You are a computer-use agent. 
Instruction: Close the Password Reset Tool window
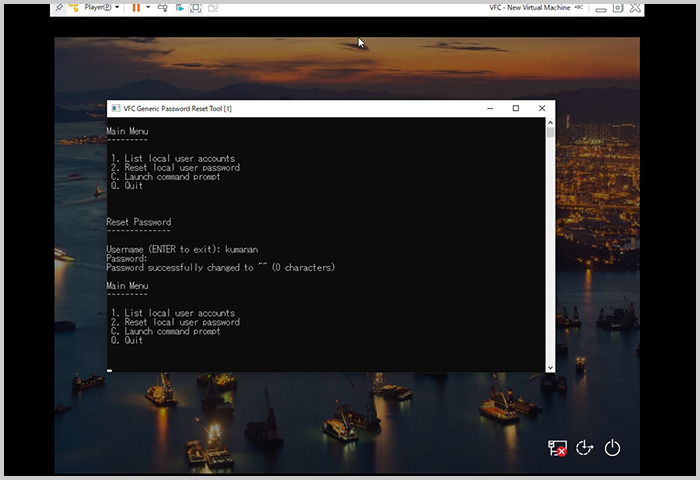(542, 109)
